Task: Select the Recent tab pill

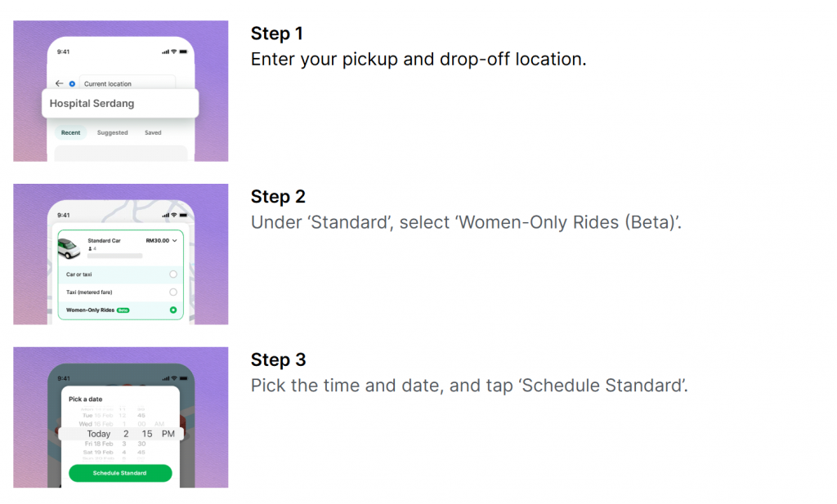Action: 70,133
